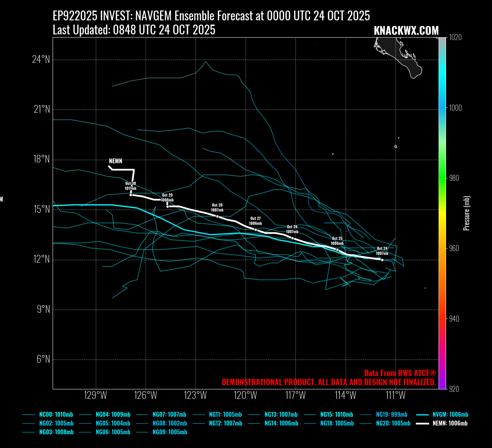Click the Oct 25 1006mb track point
The width and height of the screenshot is (492, 448).
(337, 250)
